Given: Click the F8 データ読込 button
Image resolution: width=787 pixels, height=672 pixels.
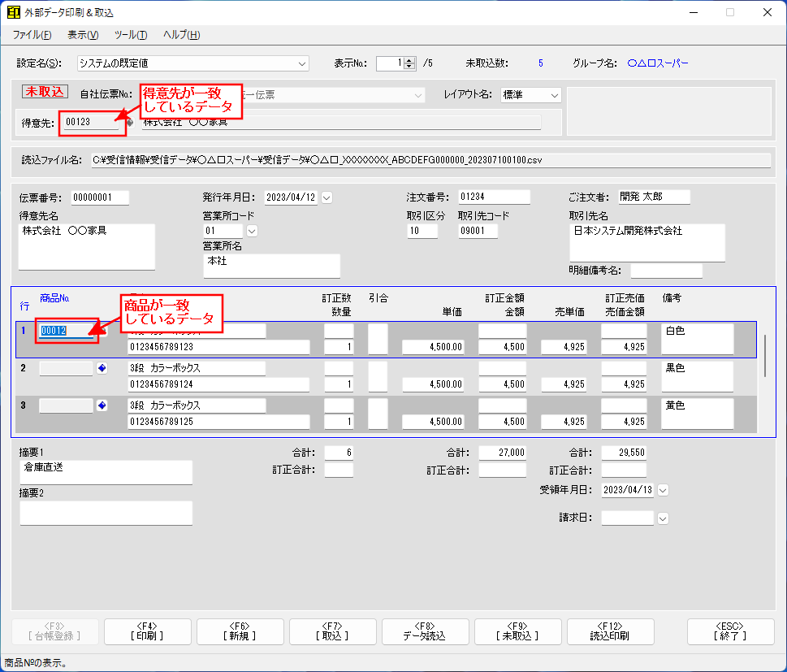Looking at the screenshot, I should pos(425,631).
